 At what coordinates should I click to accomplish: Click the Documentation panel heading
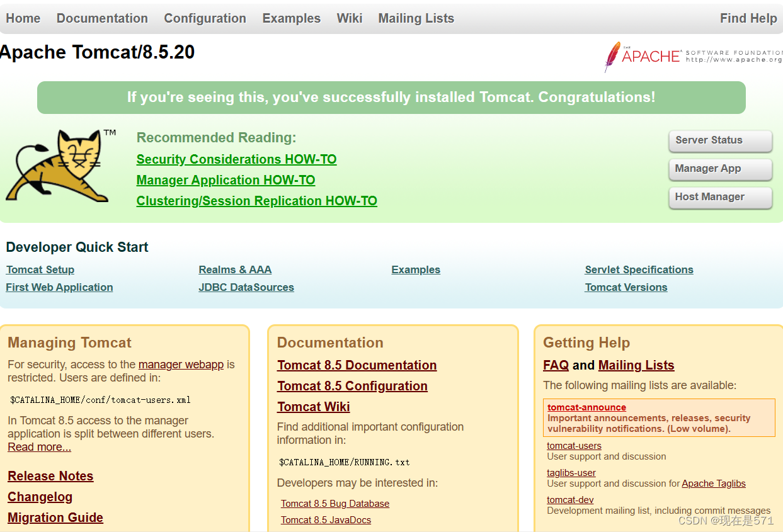[x=330, y=343]
